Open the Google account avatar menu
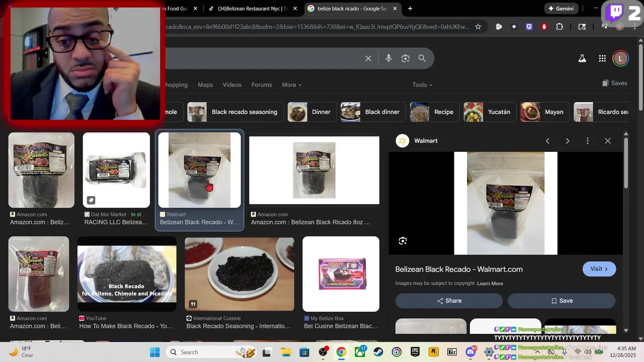Image resolution: width=644 pixels, height=362 pixels. [620, 58]
